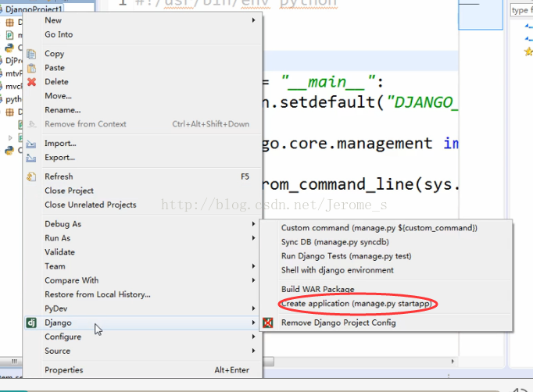This screenshot has width=533, height=392.
Task: Select Sync DB (manage.py syncdb)
Action: point(335,242)
